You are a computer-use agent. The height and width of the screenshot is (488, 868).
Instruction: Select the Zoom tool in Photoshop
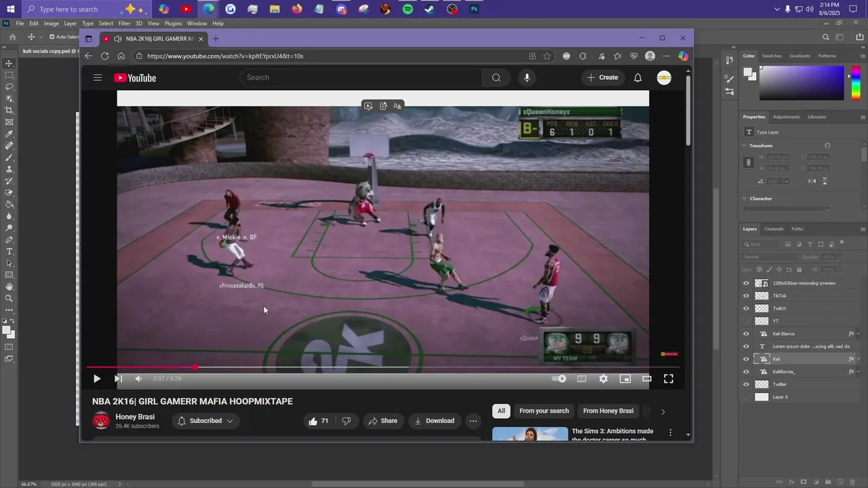pos(9,298)
